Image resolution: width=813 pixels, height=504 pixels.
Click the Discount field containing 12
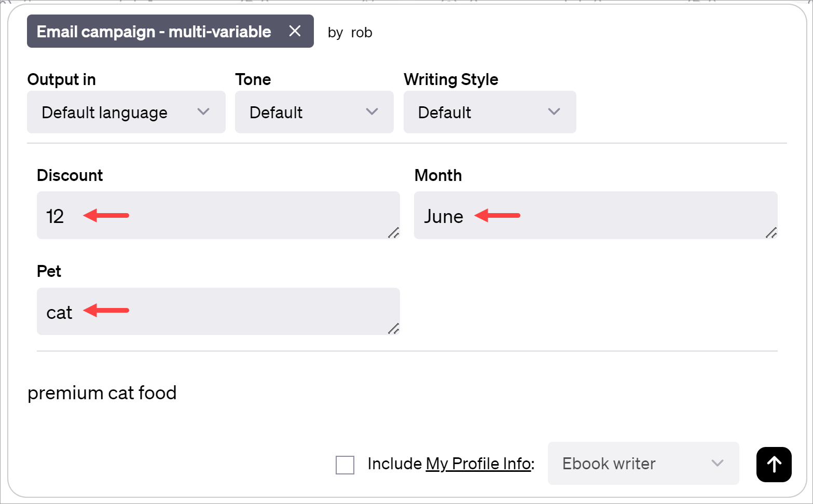[218, 215]
